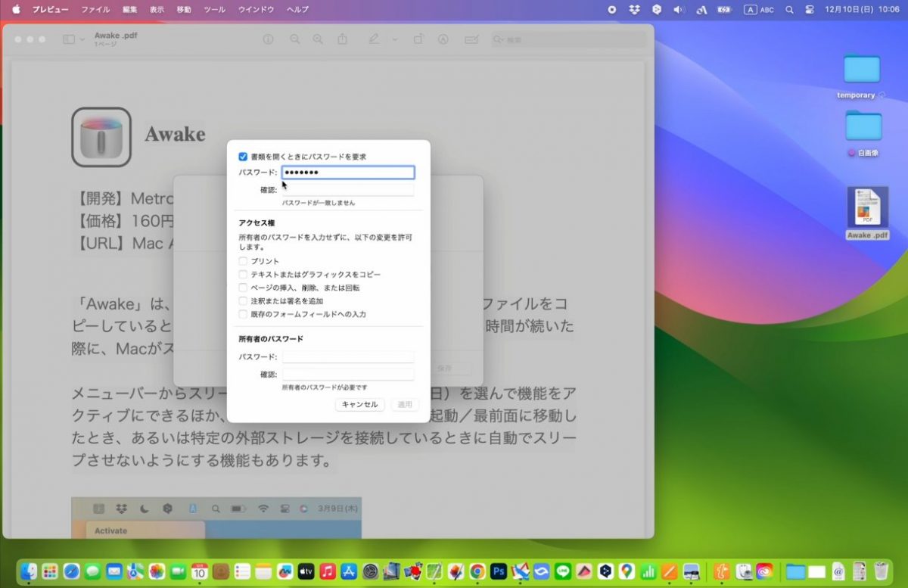Image resolution: width=908 pixels, height=588 pixels.
Task: Select the highlight pen tool
Action: [x=374, y=39]
